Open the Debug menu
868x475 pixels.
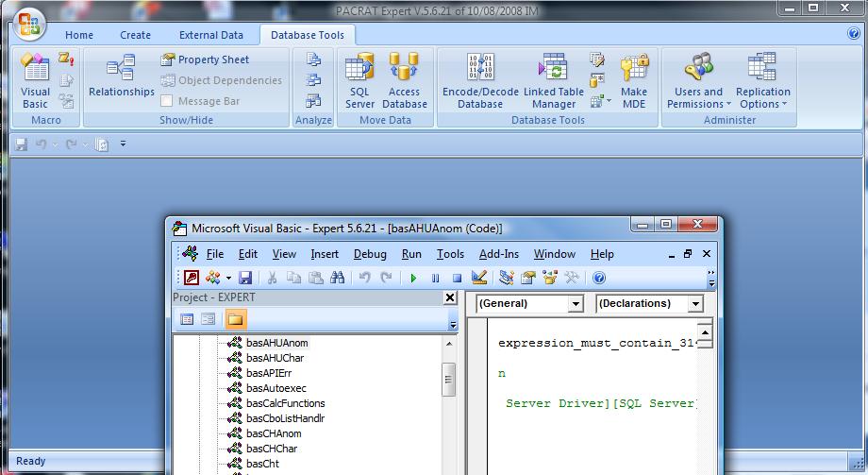[370, 254]
